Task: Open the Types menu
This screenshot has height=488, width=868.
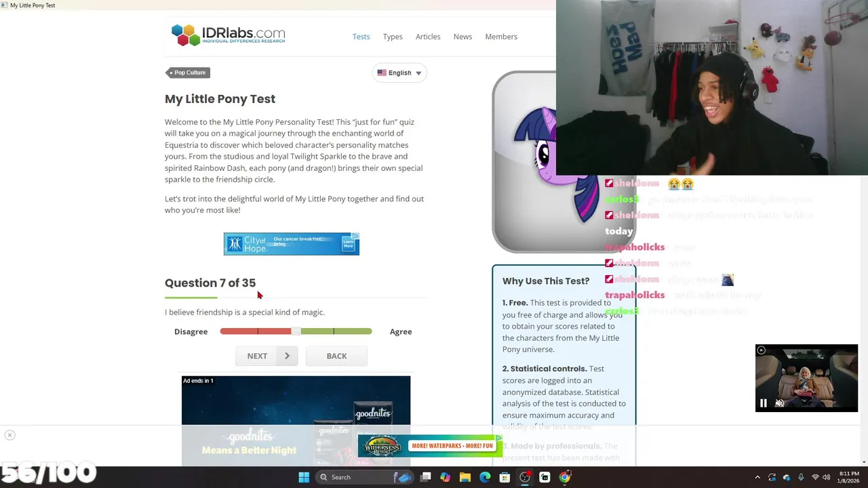Action: pos(393,37)
